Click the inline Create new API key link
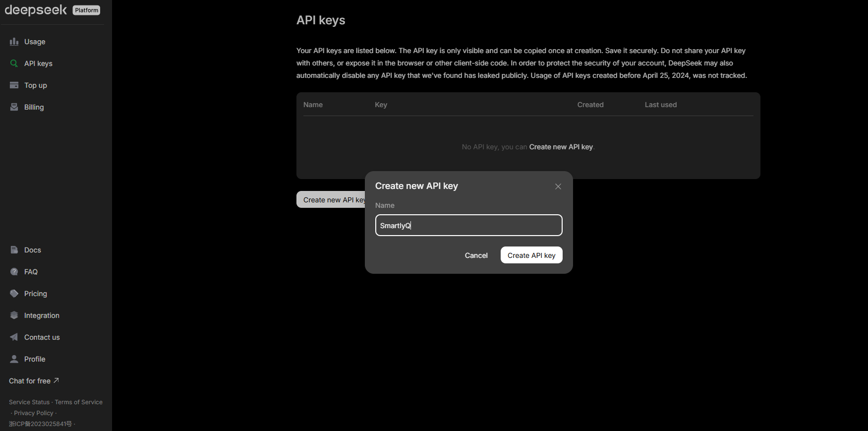 pyautogui.click(x=561, y=147)
